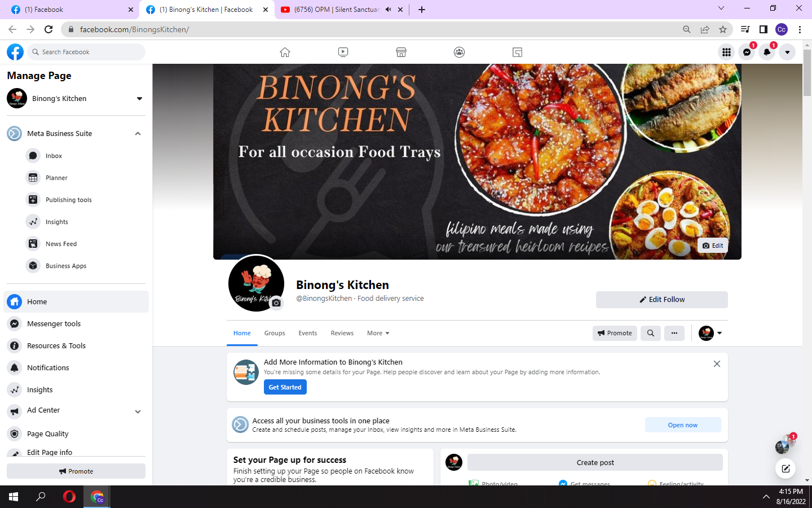Mute the YouTube tab audio icon
The height and width of the screenshot is (508, 812).
pos(389,10)
